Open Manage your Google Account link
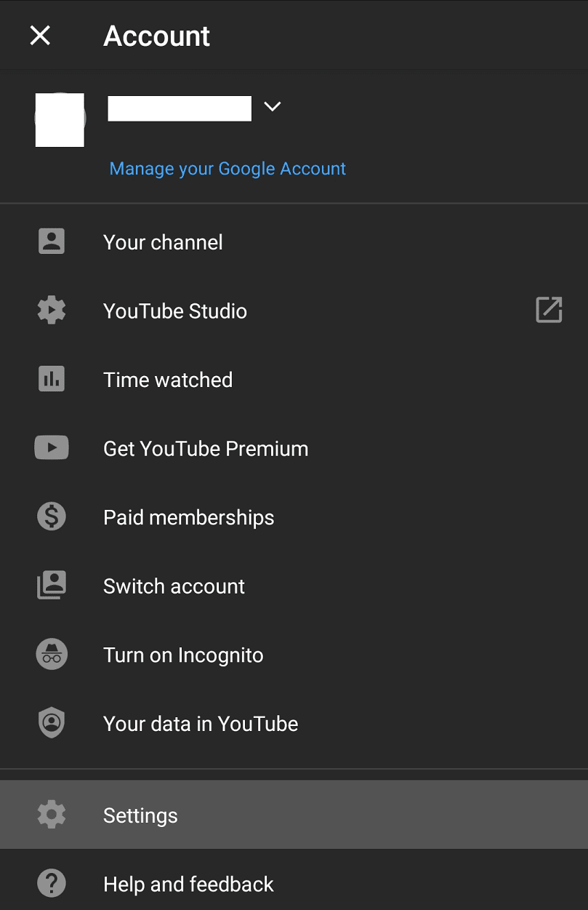 (x=227, y=169)
